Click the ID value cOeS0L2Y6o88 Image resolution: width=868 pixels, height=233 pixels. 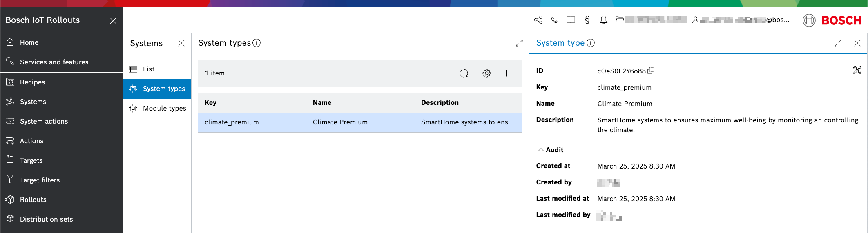(x=621, y=71)
